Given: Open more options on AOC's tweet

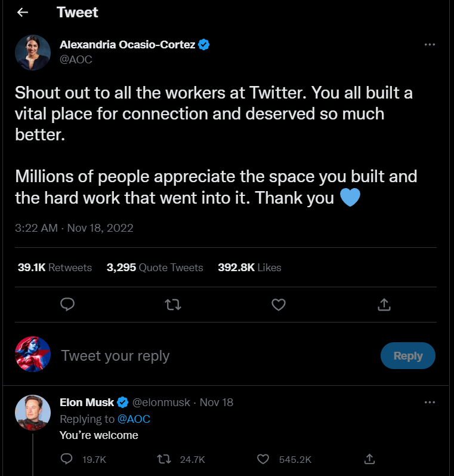Looking at the screenshot, I should pyautogui.click(x=430, y=45).
